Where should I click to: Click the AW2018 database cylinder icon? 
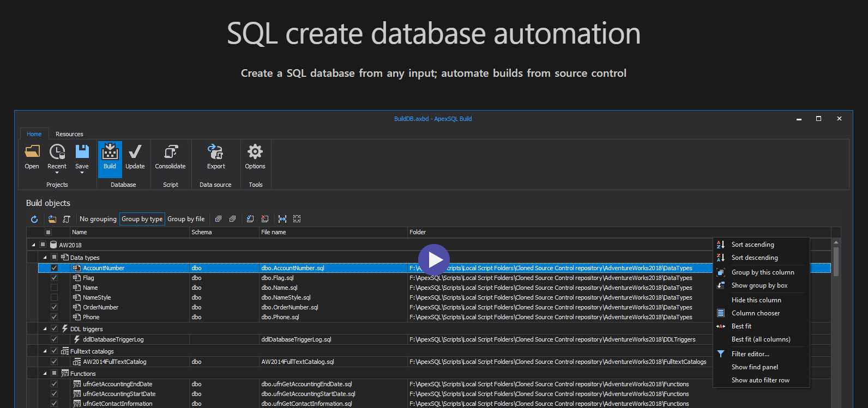pyautogui.click(x=53, y=245)
